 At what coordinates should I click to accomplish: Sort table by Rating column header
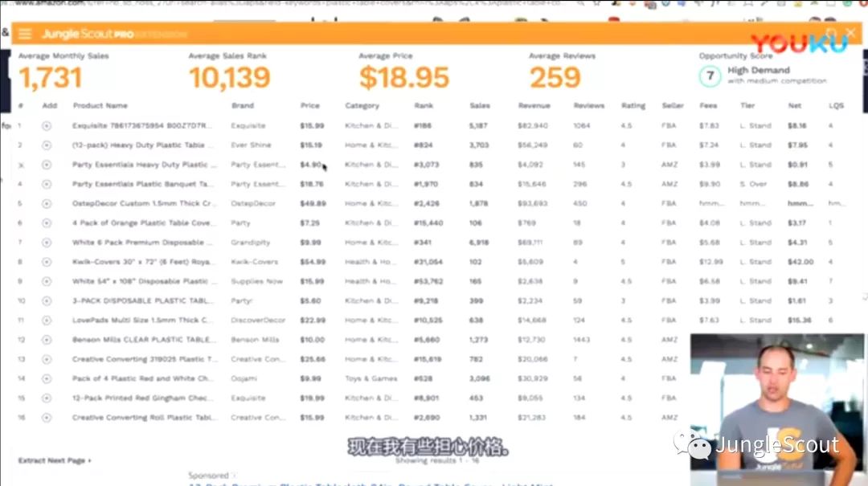click(633, 105)
